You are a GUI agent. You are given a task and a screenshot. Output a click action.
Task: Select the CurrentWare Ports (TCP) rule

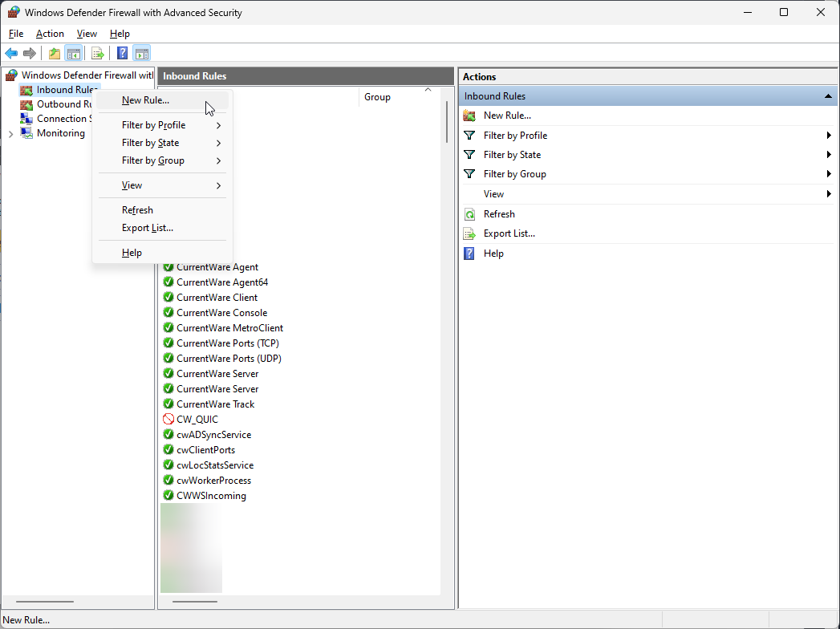click(228, 343)
